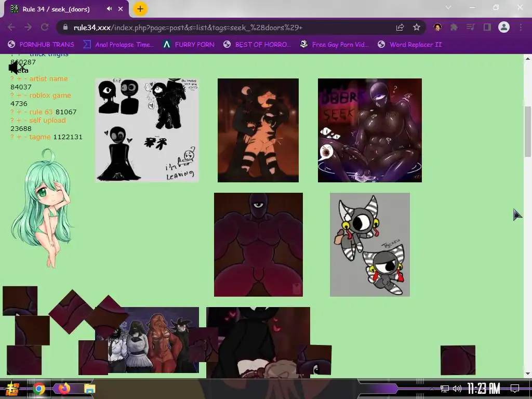The image size is (532, 399).
Task: Click the plus sign beside self upload
Action: 19,120
